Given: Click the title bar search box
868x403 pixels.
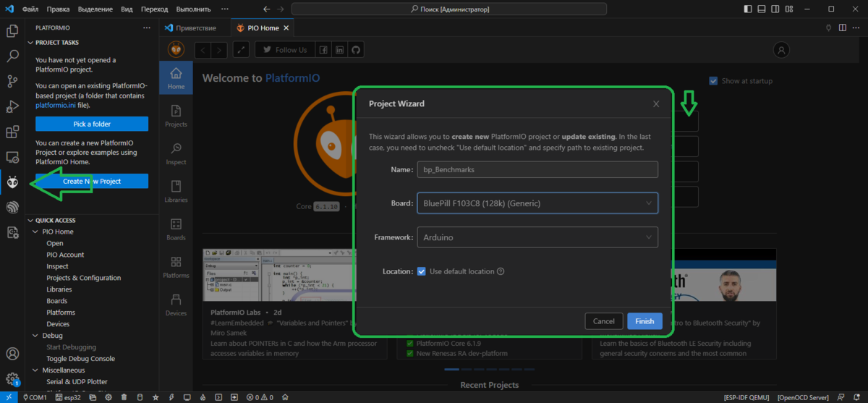Looking at the screenshot, I should [x=448, y=9].
